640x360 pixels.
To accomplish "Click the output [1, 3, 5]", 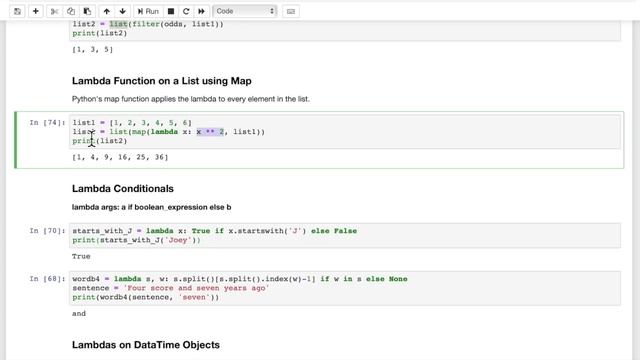I will coord(93,49).
